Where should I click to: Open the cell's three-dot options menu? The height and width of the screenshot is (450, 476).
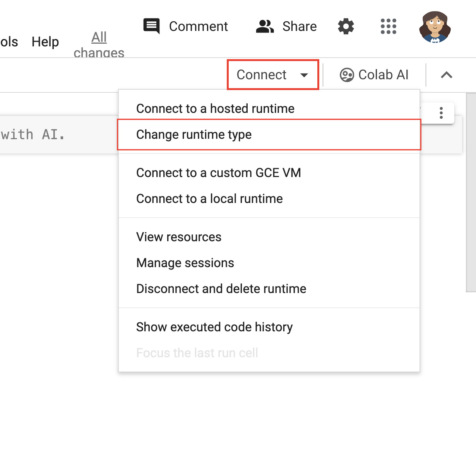point(441,113)
